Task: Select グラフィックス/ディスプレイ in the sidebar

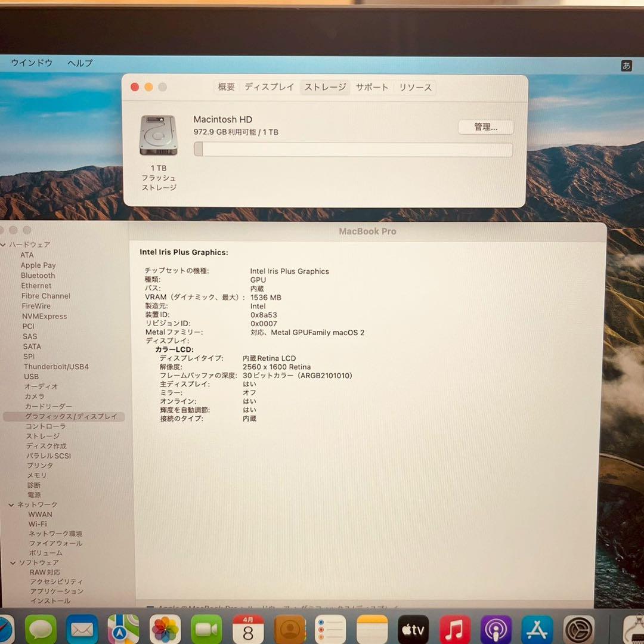Action: pos(64,416)
